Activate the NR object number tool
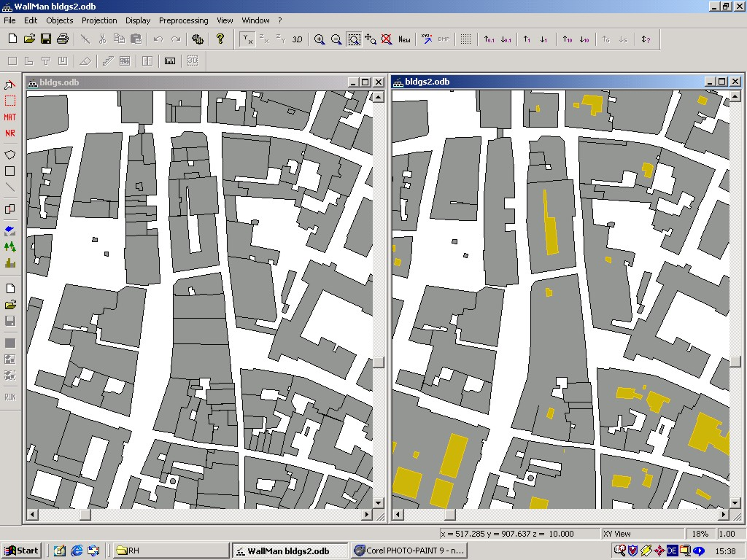This screenshot has height=560, width=747. coord(9,133)
